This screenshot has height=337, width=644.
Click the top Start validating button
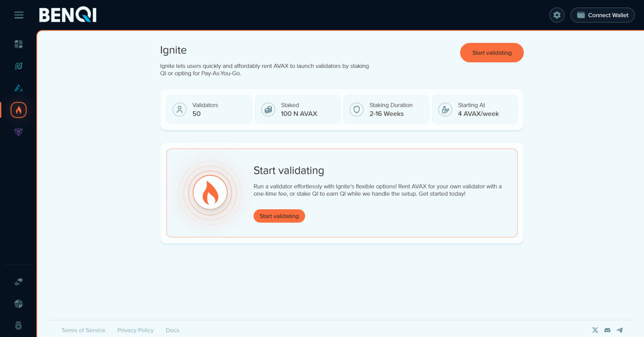(492, 53)
